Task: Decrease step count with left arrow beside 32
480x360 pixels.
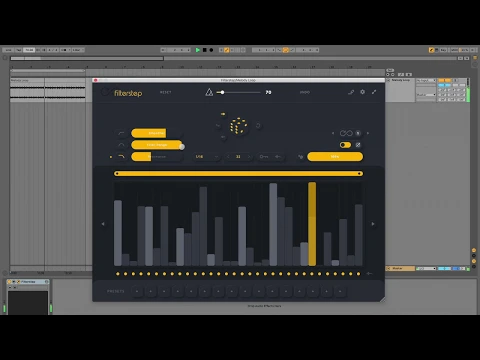Action: pyautogui.click(x=228, y=156)
